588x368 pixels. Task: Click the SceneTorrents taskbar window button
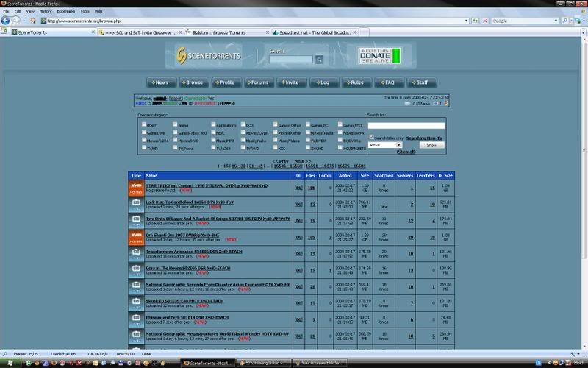pyautogui.click(x=209, y=363)
